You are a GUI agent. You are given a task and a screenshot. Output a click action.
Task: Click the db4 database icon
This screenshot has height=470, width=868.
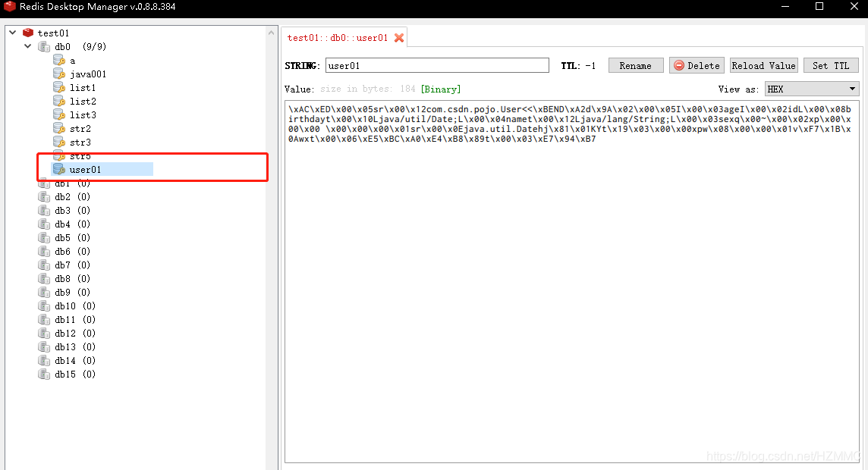coord(44,224)
